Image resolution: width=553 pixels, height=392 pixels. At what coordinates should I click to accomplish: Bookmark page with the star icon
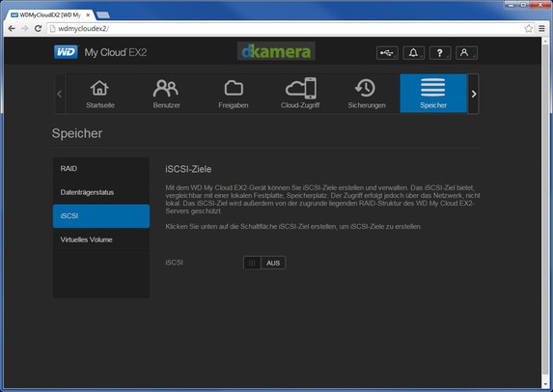[x=528, y=29]
